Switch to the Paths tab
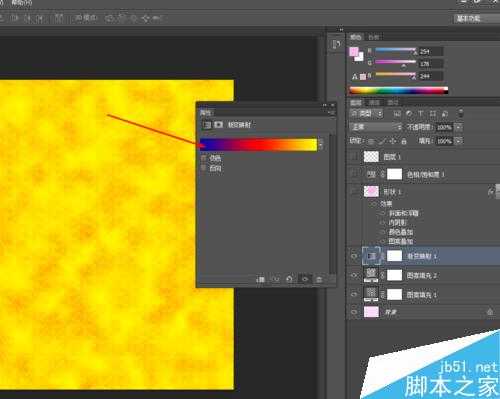500x399 pixels. pos(393,102)
